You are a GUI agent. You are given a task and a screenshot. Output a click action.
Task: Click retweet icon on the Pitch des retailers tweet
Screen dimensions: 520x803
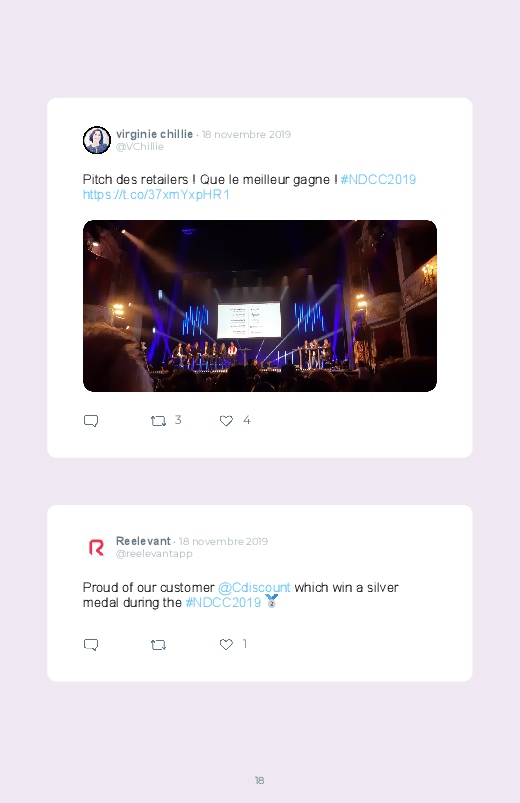pos(158,421)
